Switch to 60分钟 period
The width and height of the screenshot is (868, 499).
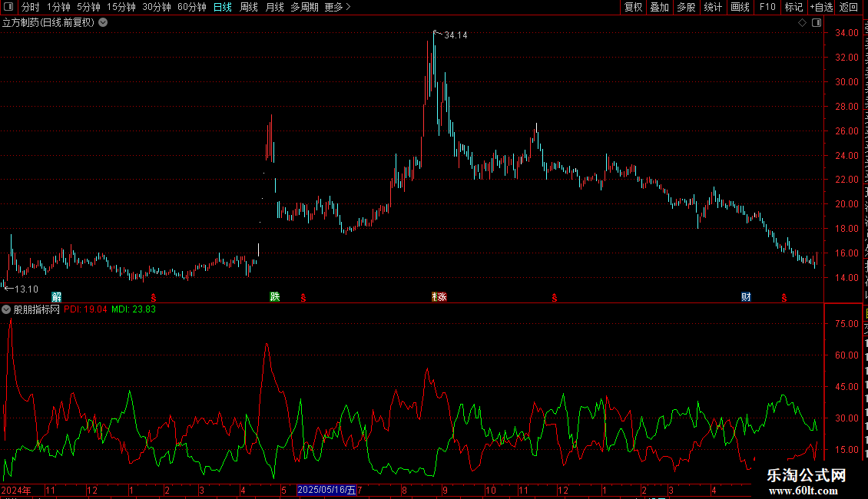click(192, 7)
